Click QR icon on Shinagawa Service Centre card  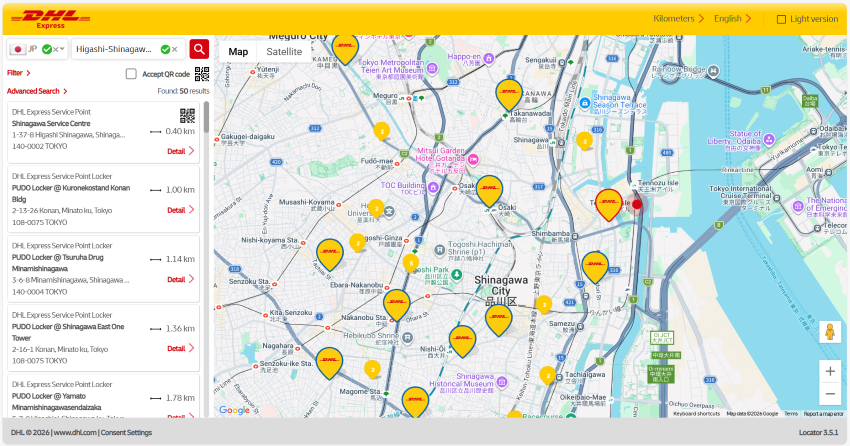coord(187,115)
